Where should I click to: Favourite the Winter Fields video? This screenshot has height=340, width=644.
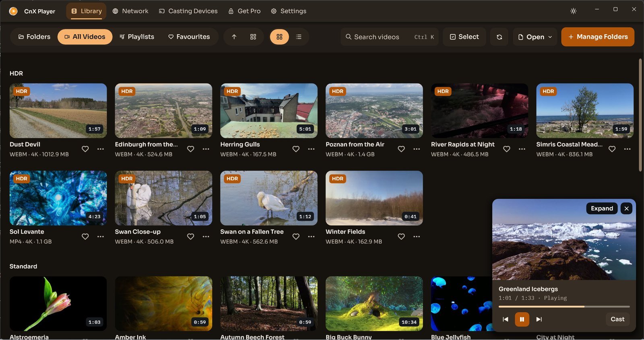(x=401, y=237)
